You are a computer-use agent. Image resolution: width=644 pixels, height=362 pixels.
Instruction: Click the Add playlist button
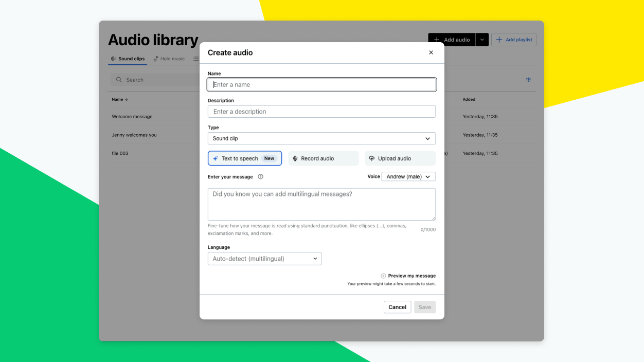(513, 40)
